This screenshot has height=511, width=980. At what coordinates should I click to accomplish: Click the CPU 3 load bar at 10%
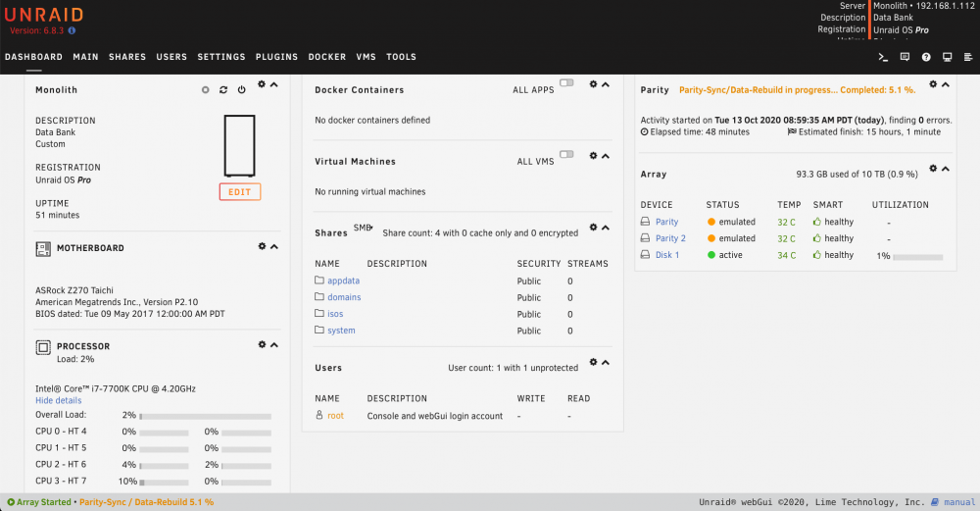click(165, 483)
